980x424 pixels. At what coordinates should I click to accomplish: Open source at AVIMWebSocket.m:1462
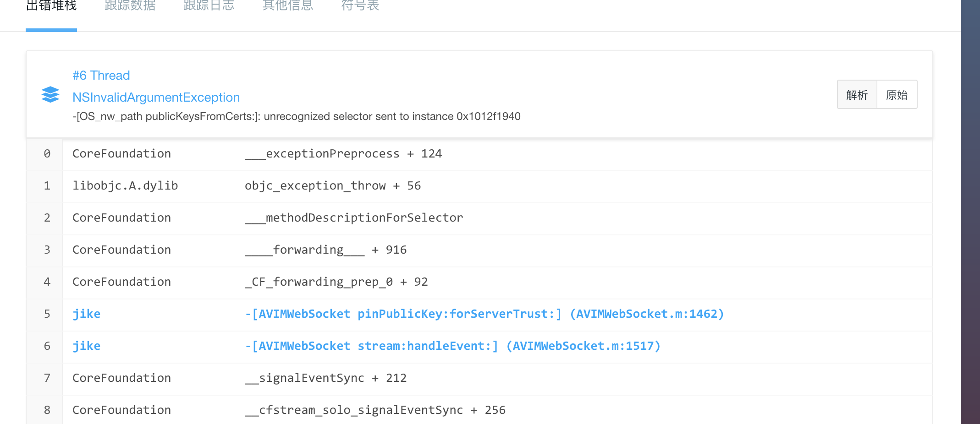pyautogui.click(x=484, y=314)
